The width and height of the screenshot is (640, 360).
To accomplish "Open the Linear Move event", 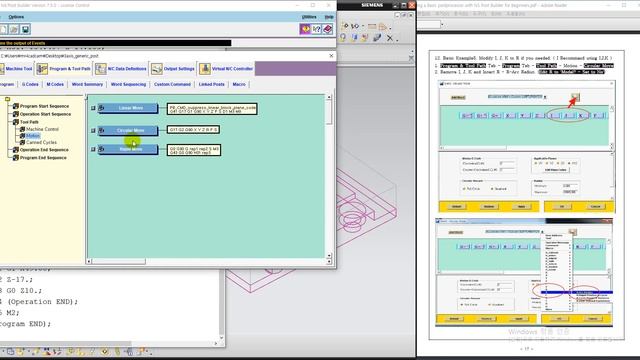I will pyautogui.click(x=128, y=108).
